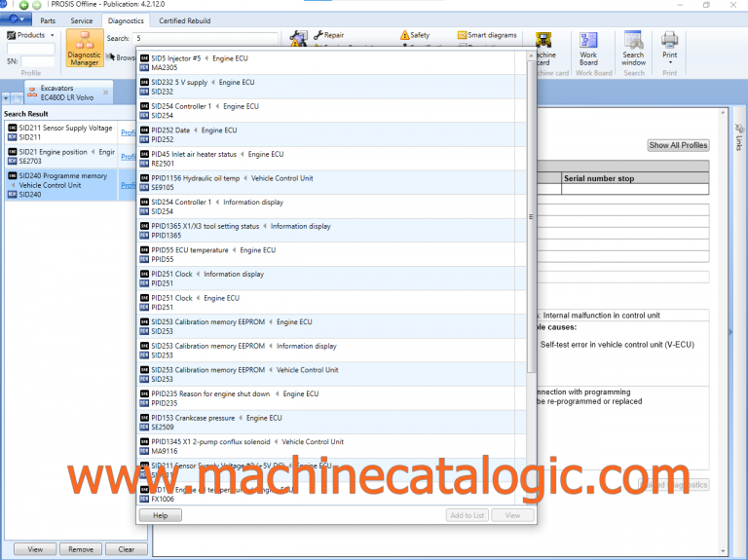Click the green back navigation arrow
Viewport: 748px width, 560px height.
coord(23,5)
